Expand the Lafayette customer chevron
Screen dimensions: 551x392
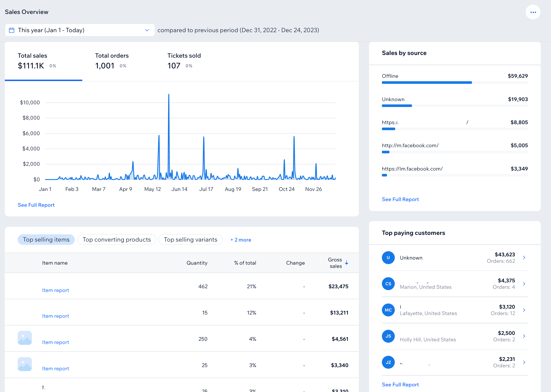[524, 310]
